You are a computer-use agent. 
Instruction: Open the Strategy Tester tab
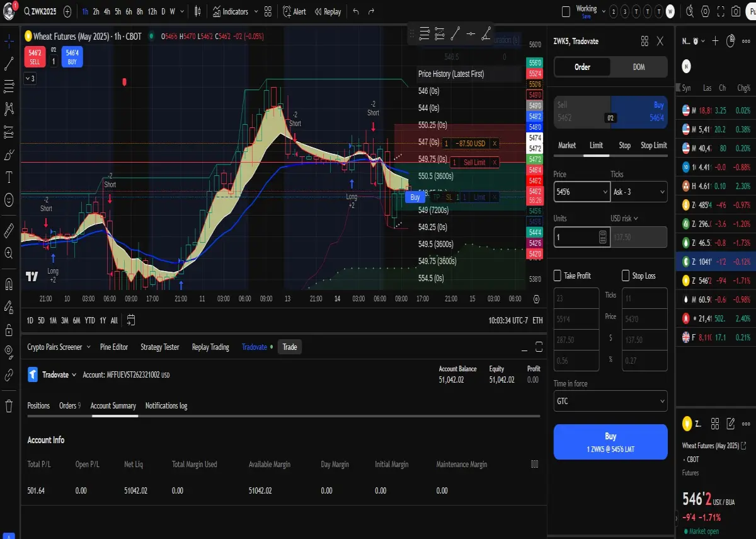159,347
